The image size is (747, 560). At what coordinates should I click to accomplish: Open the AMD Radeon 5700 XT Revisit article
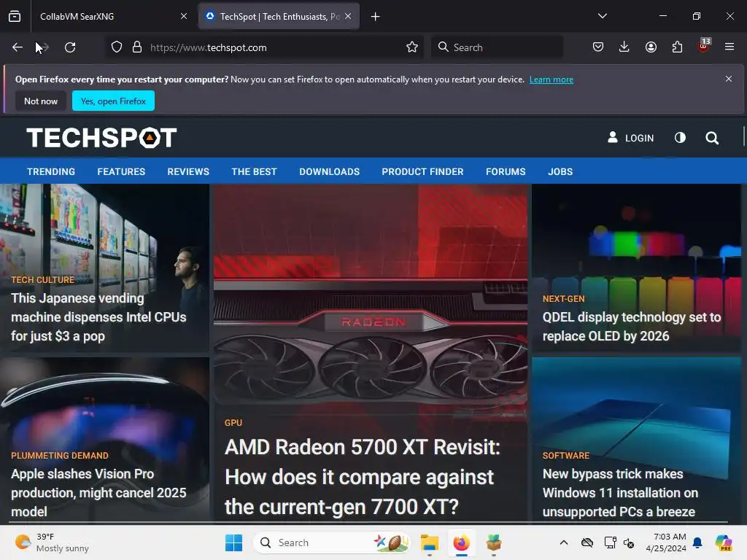(363, 477)
